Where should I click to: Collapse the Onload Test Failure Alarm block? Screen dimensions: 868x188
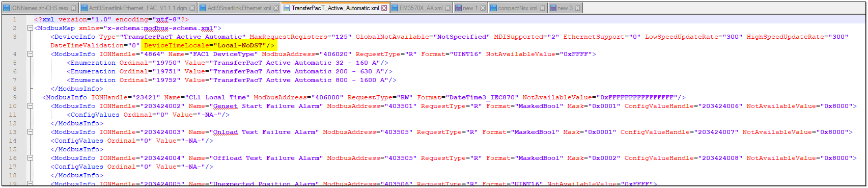30,132
